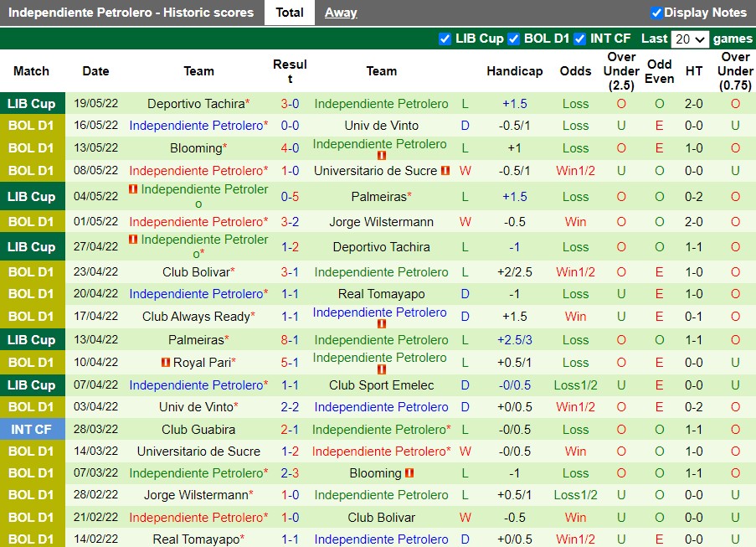Select the 0-2 HT score on 03/04/22

[694, 406]
